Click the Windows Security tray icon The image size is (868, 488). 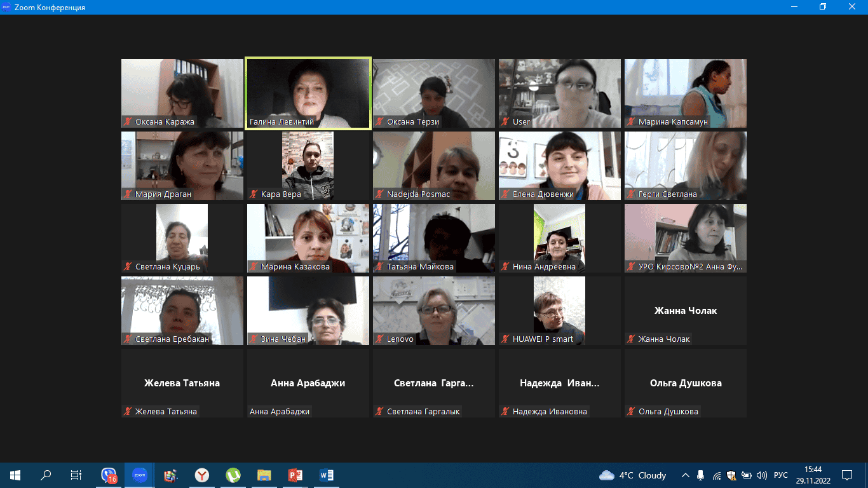click(x=731, y=475)
